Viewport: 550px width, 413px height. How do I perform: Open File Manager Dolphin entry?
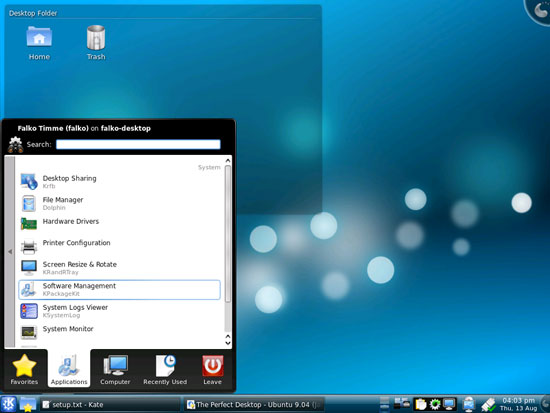[x=119, y=203]
